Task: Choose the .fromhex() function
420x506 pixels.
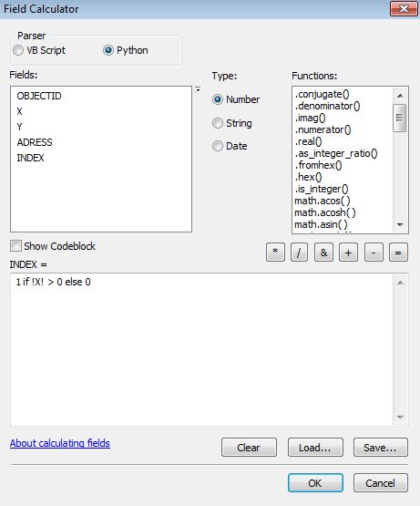Action: tap(318, 165)
